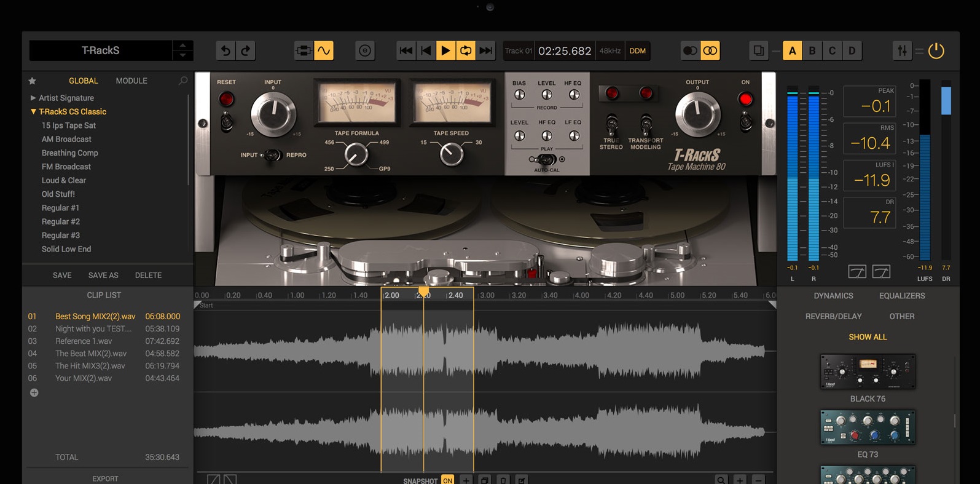980x484 pixels.
Task: Skip to the next track
Action: (x=485, y=50)
